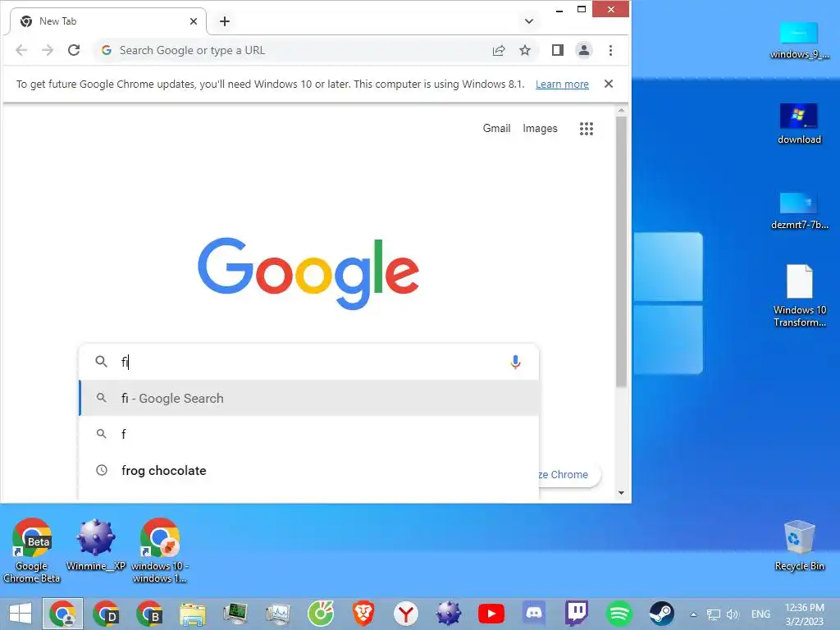Click the forward navigation arrow
Image resolution: width=840 pixels, height=630 pixels.
48,50
